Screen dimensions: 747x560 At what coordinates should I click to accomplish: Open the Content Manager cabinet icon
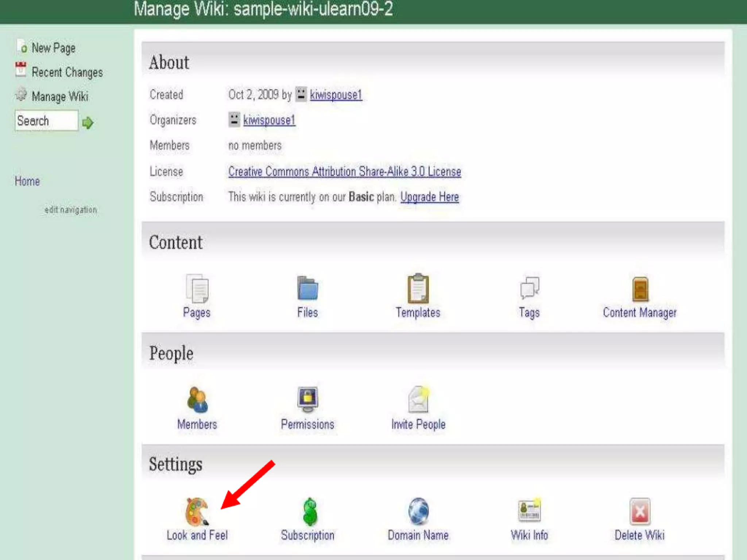[640, 289]
